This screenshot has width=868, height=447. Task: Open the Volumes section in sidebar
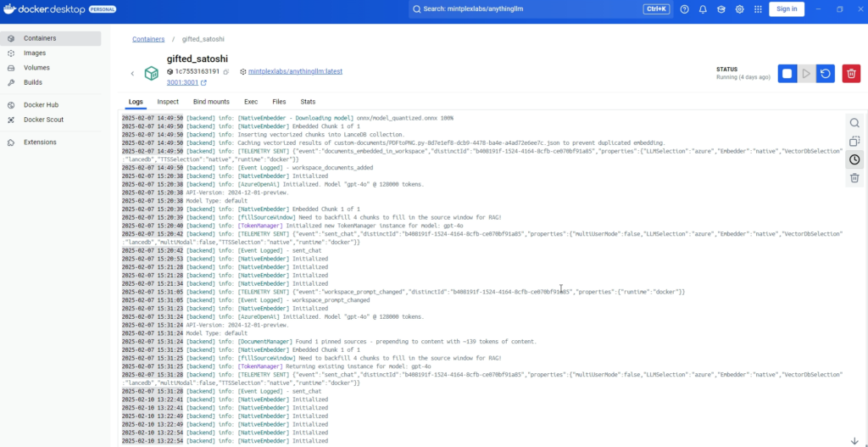click(50, 68)
